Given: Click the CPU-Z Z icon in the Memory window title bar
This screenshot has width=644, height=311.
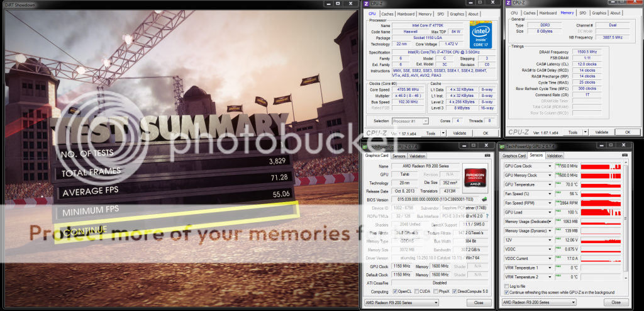Looking at the screenshot, I should pos(509,4).
